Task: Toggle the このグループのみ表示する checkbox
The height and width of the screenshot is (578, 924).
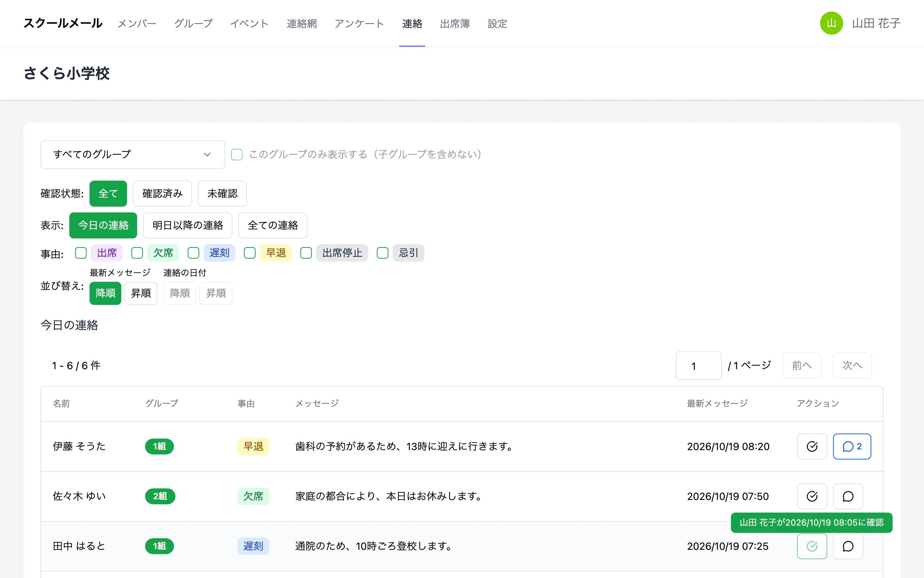Action: tap(237, 155)
